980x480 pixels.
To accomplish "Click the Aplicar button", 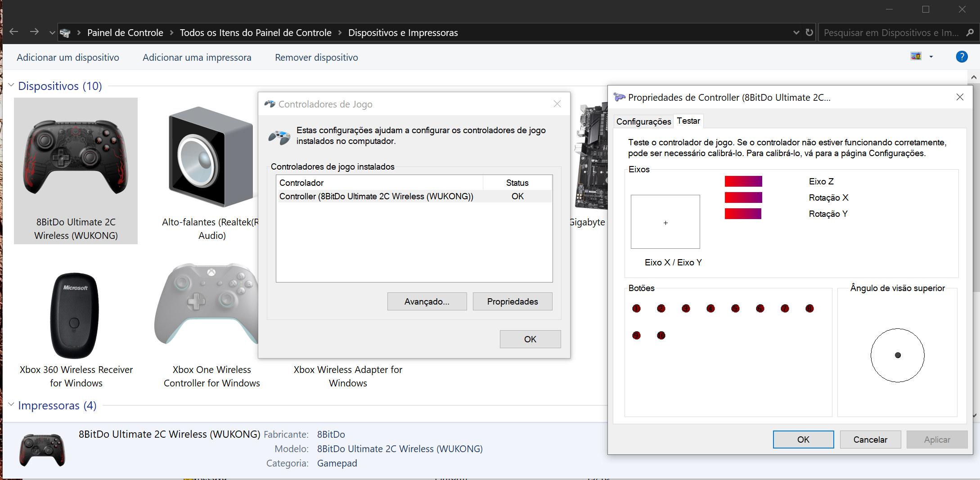I will 937,440.
